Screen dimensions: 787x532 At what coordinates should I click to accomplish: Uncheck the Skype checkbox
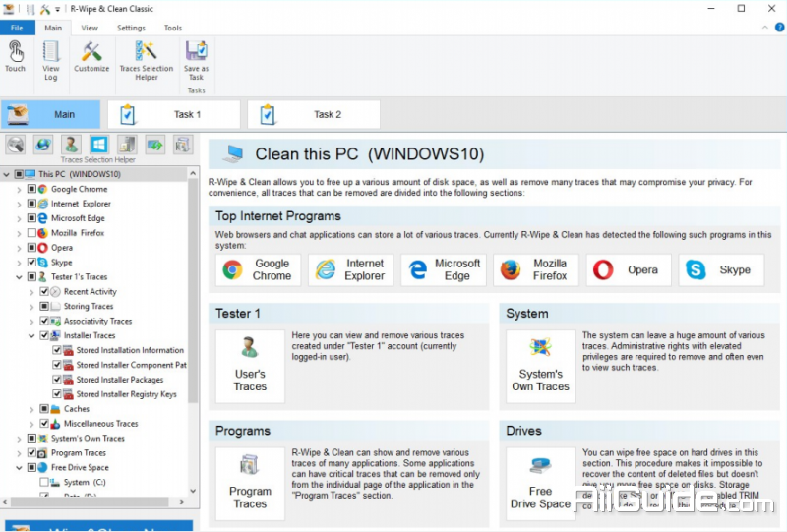31,262
